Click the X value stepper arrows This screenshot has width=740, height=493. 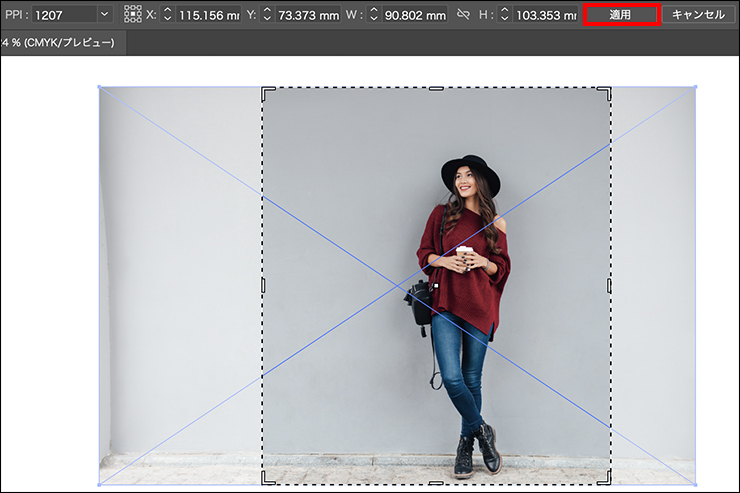(x=167, y=15)
